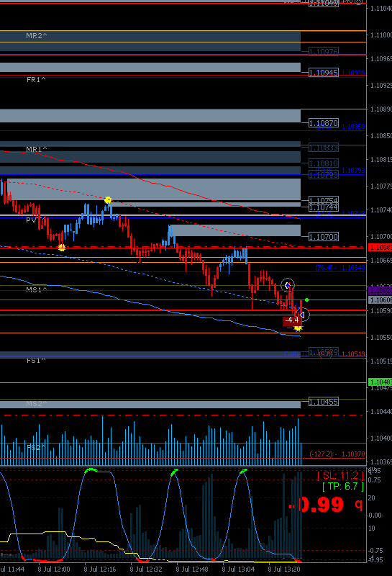Select the (-127.2) - 1.10370 Fibonacci label
The width and height of the screenshot is (392, 576).
337,454
